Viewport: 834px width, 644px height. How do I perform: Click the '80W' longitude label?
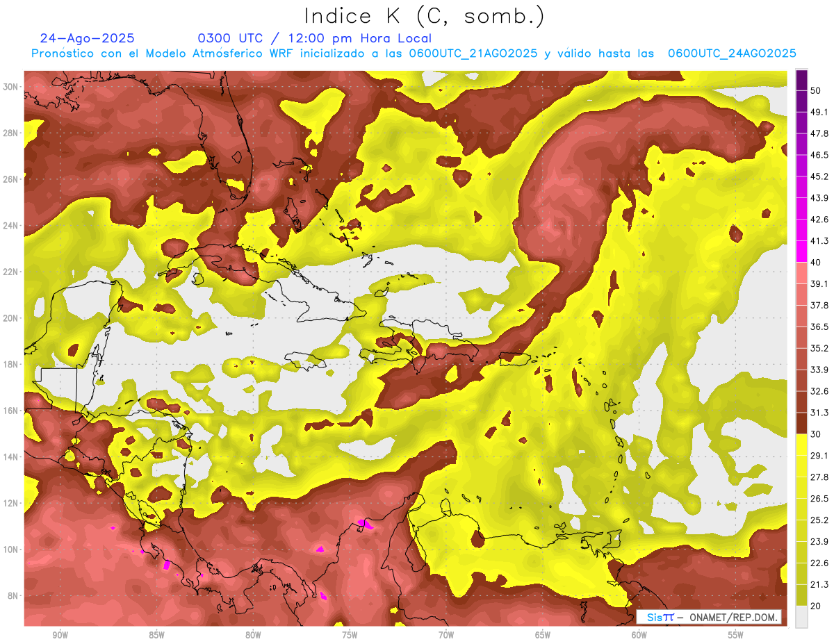[253, 635]
